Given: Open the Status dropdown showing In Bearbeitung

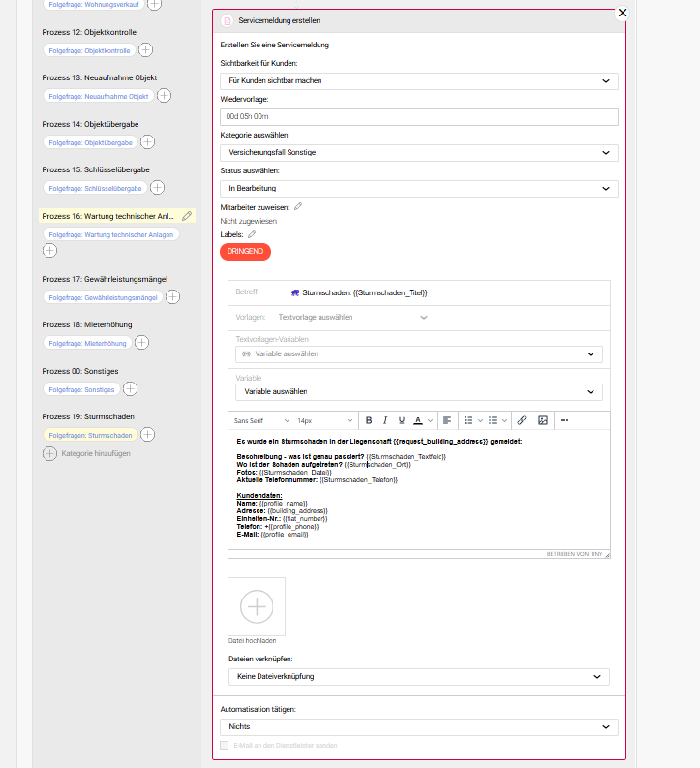Looking at the screenshot, I should (418, 188).
